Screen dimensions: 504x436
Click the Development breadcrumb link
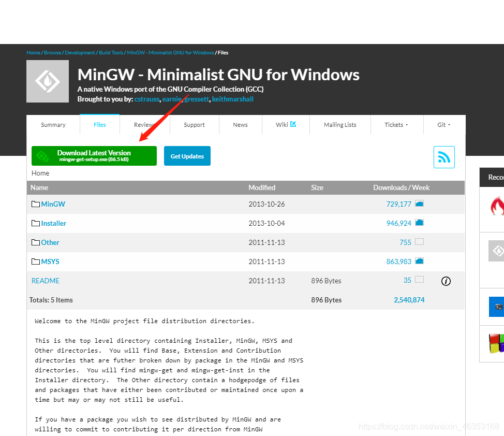[80, 52]
